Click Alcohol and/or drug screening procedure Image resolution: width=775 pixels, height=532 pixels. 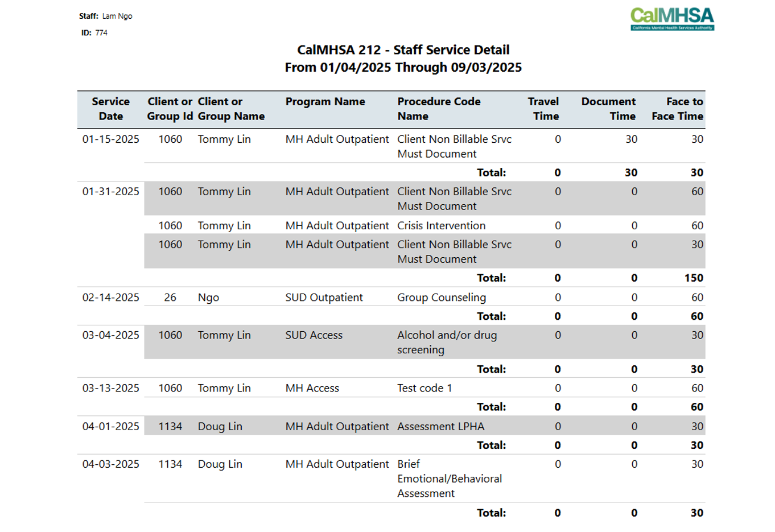point(447,343)
